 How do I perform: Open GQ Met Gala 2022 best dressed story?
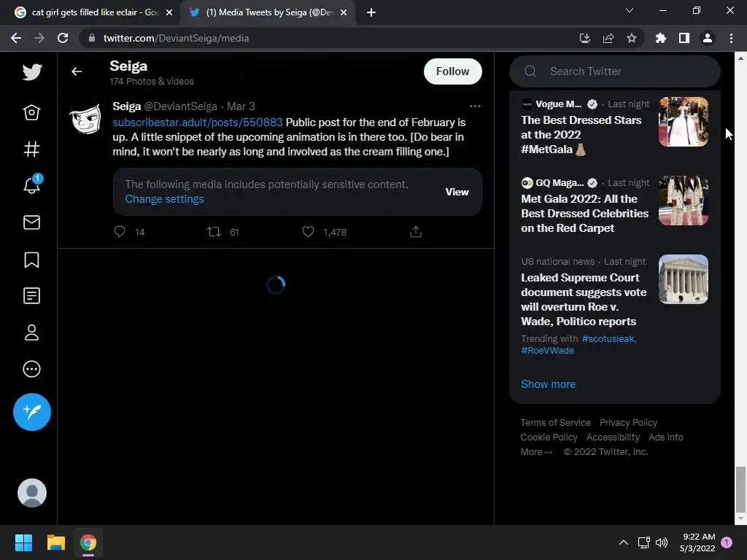pyautogui.click(x=584, y=214)
